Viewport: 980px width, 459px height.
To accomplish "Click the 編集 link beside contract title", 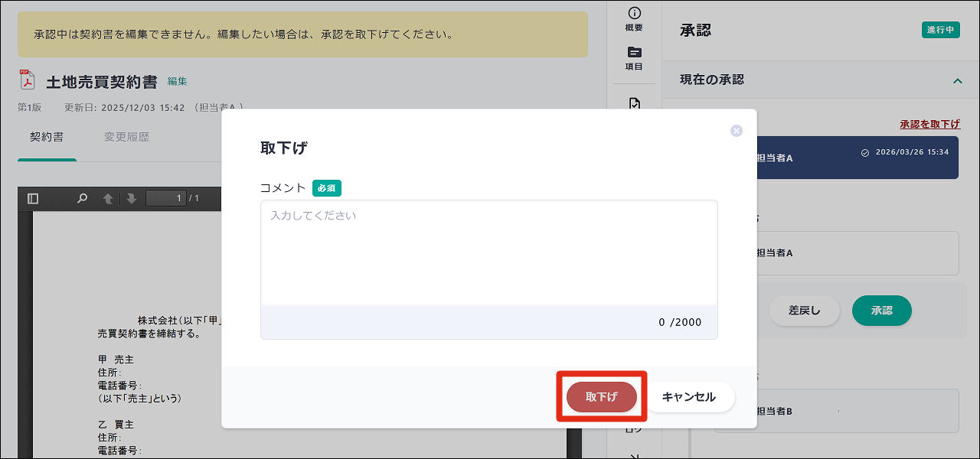I will click(x=177, y=81).
